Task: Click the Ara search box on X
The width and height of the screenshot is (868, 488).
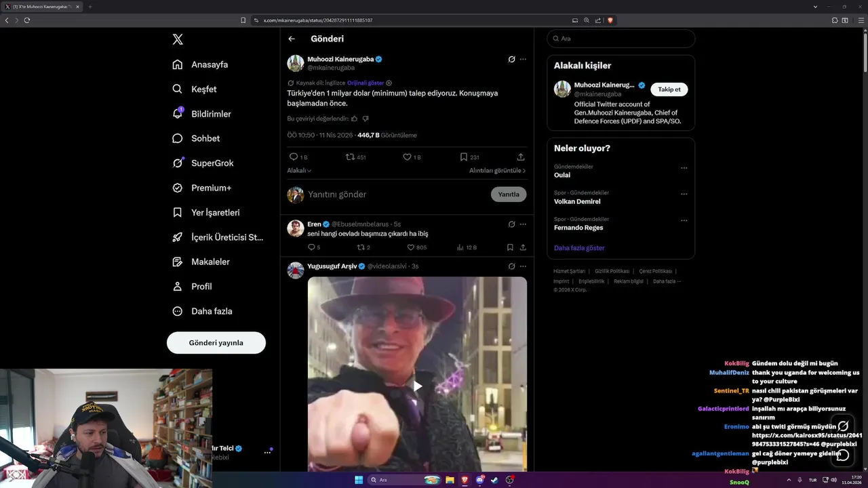Action: point(621,39)
